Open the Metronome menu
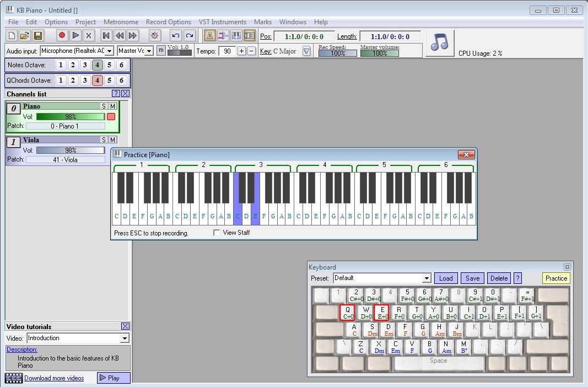The width and height of the screenshot is (588, 387). [x=121, y=22]
